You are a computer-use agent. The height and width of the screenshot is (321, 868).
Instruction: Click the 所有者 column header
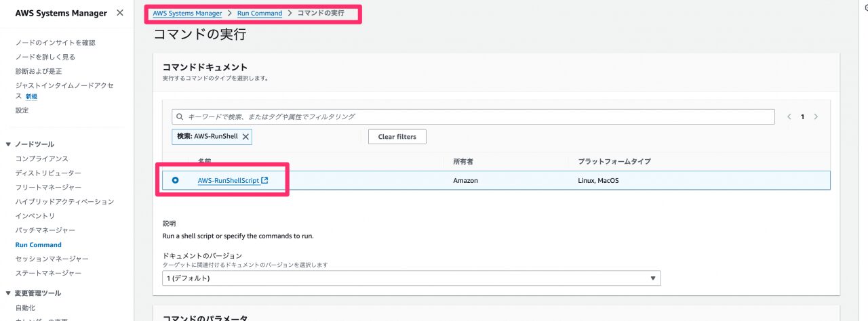coord(463,161)
